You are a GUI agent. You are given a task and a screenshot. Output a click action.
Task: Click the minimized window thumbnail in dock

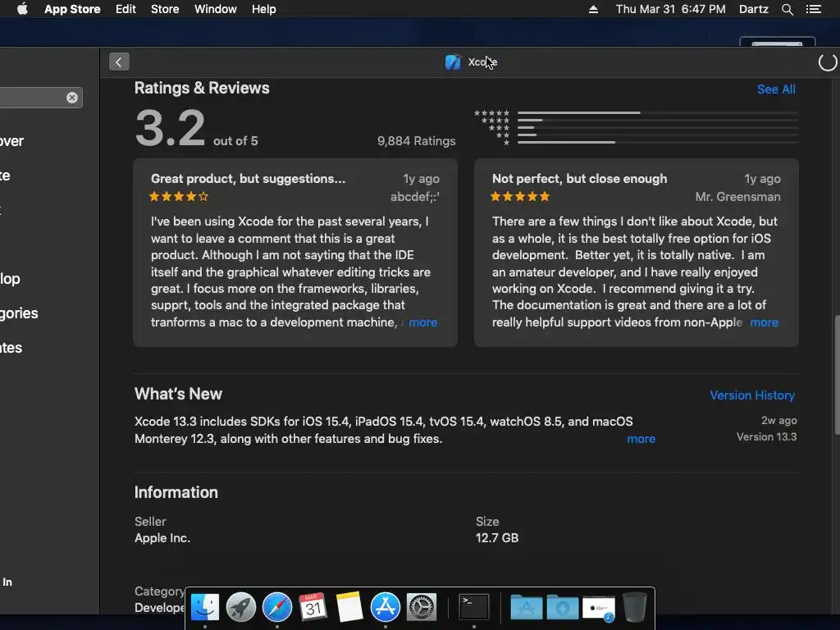tap(598, 609)
